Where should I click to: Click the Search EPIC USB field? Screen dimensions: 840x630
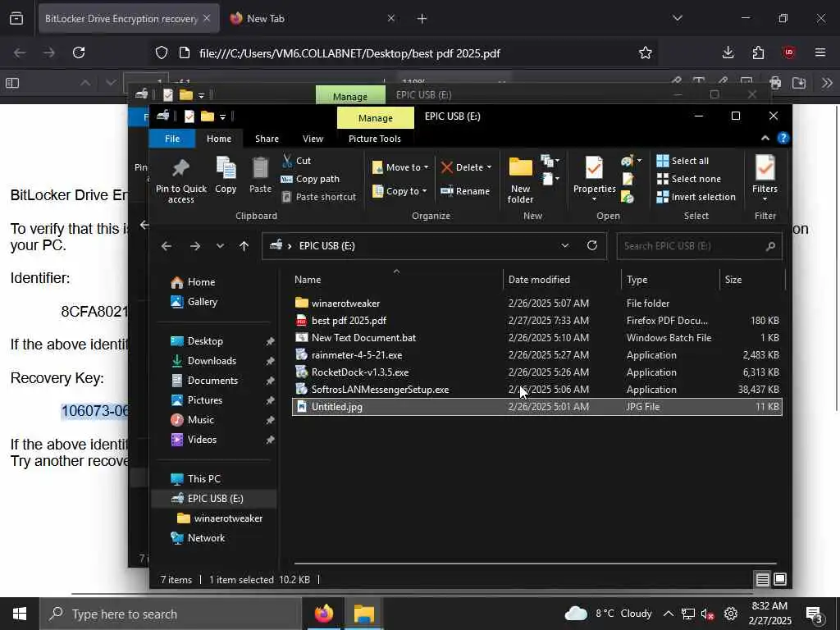coord(699,246)
